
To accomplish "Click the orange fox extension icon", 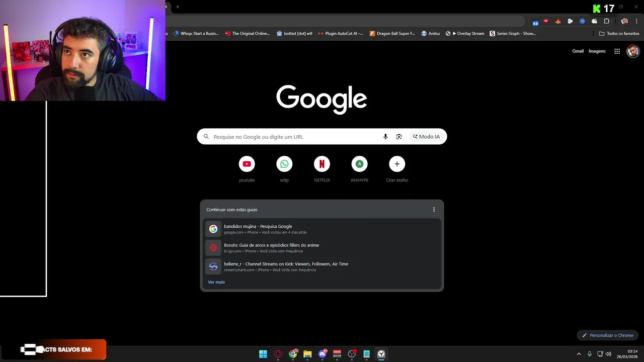I will 558,21.
